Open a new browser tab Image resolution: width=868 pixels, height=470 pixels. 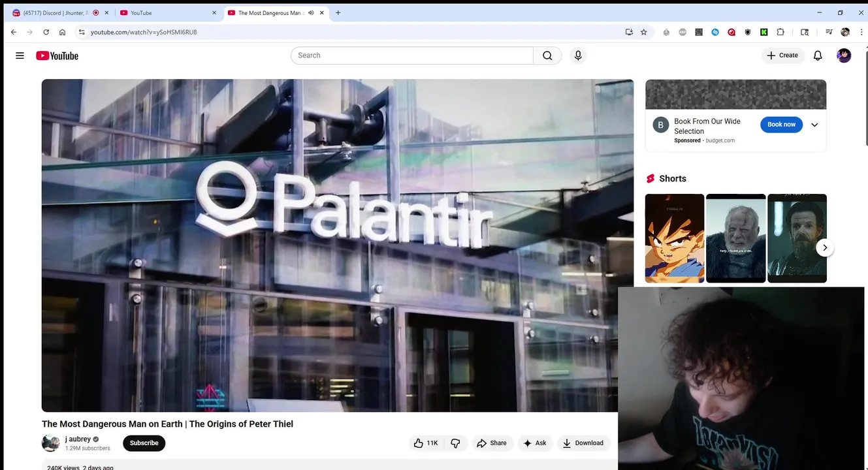coord(338,13)
